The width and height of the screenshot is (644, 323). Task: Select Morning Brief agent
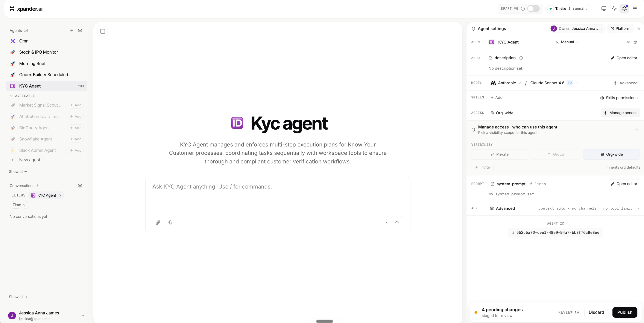tap(47, 63)
